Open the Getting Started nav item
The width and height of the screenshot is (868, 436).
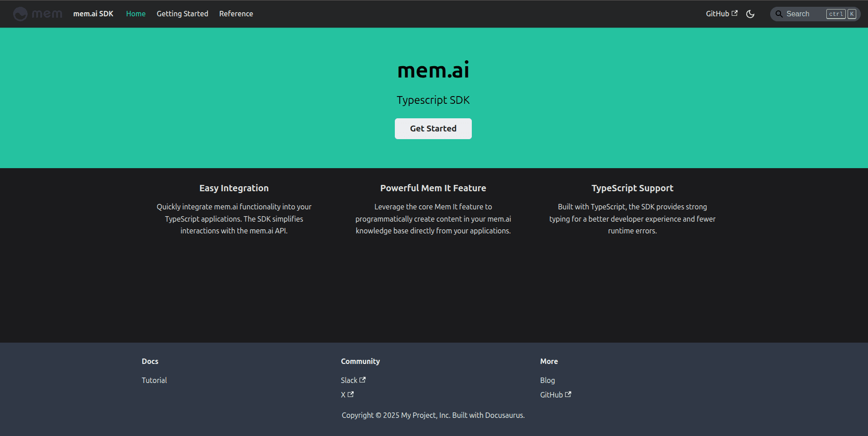click(x=182, y=14)
